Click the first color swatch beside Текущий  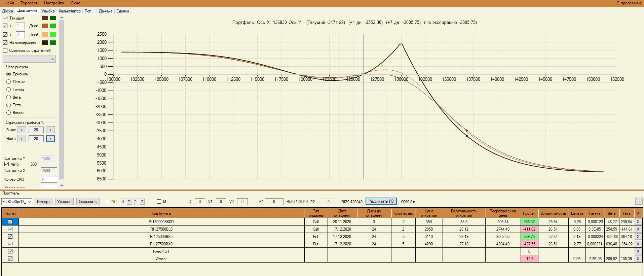(x=45, y=18)
